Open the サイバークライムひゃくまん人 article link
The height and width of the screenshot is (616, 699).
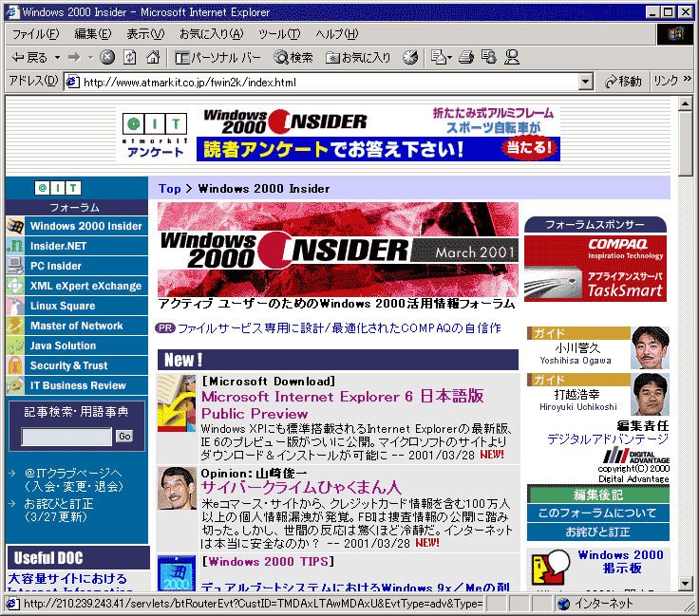coord(301,487)
